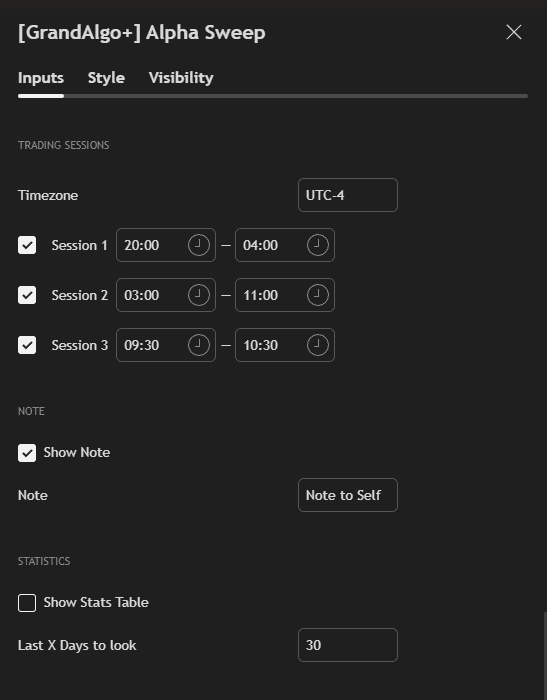Screen dimensions: 547x700
Task: Click the Session 2 label
Action: coord(79,295)
